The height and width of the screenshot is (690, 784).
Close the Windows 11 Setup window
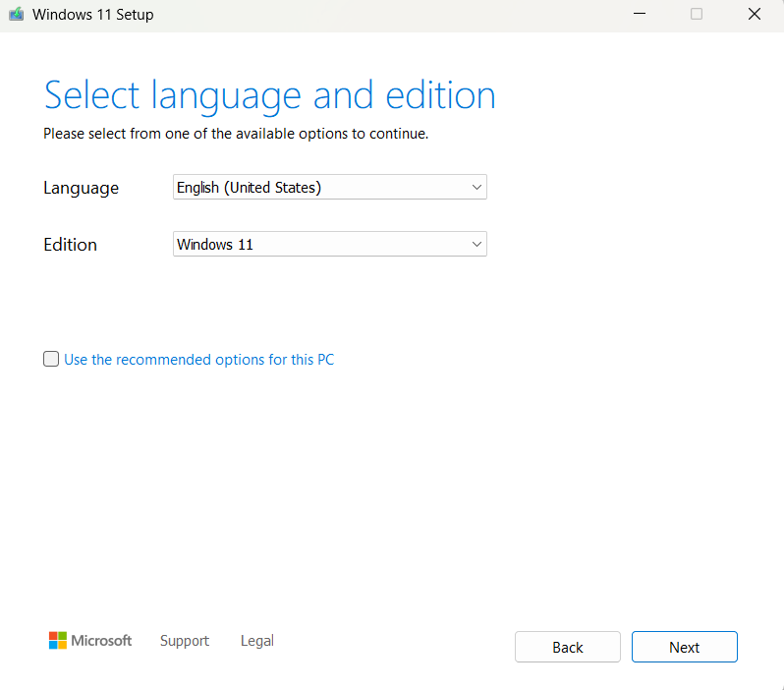pyautogui.click(x=754, y=14)
